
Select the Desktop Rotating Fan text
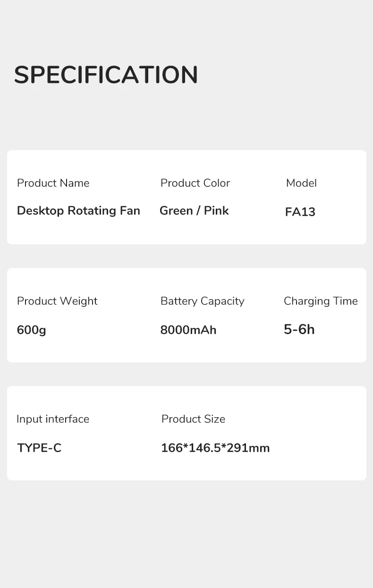pos(78,210)
